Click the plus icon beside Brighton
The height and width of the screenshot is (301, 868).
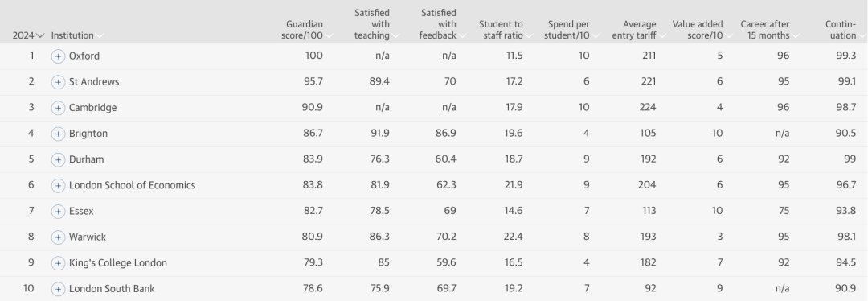pyautogui.click(x=58, y=134)
